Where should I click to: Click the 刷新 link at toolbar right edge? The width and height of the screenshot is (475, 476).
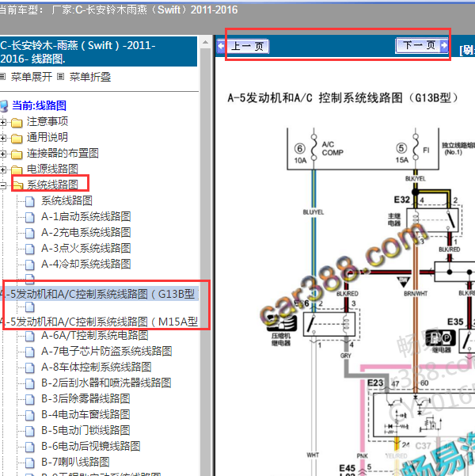(x=467, y=50)
